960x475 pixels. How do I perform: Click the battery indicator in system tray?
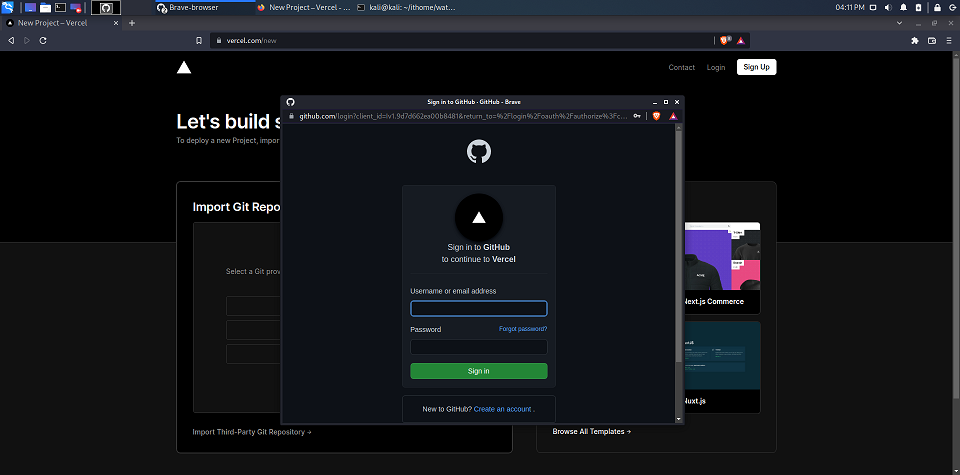click(x=918, y=7)
